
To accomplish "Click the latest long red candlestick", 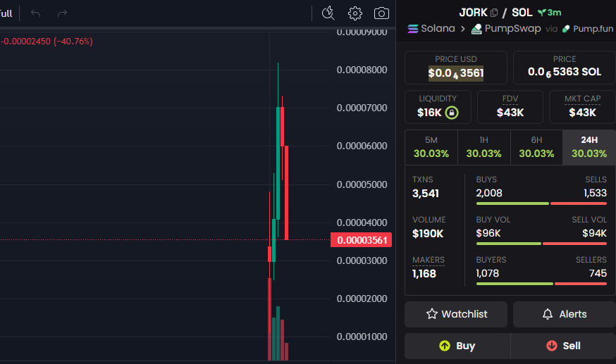I will click(x=286, y=193).
